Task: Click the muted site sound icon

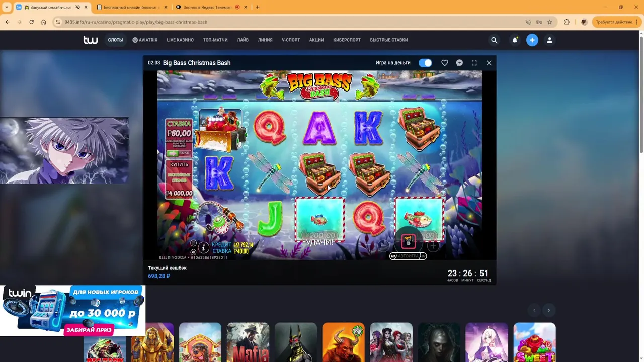Action: coord(528,22)
